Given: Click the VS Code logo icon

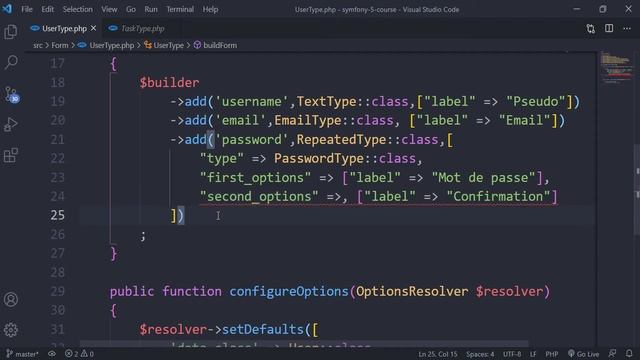Looking at the screenshot, I should pos(7,9).
